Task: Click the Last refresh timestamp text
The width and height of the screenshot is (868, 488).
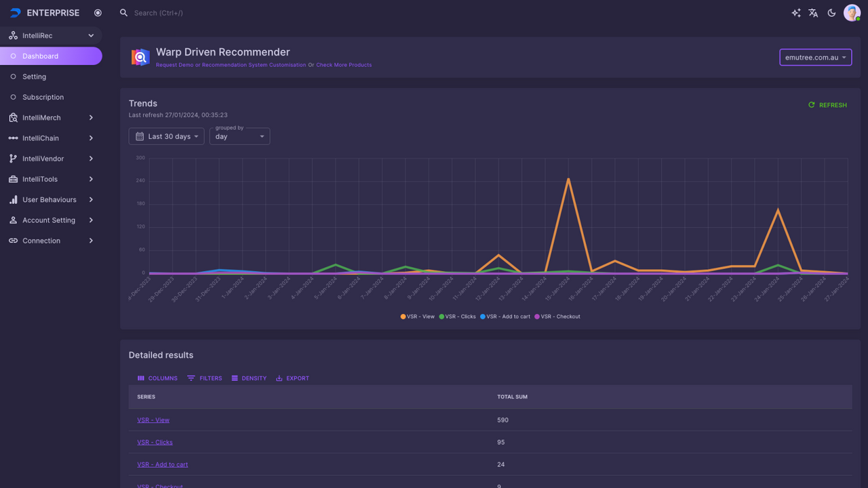Action: (x=178, y=115)
